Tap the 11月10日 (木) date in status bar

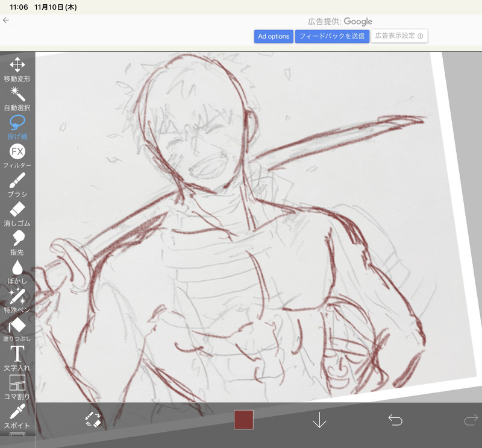tap(55, 7)
